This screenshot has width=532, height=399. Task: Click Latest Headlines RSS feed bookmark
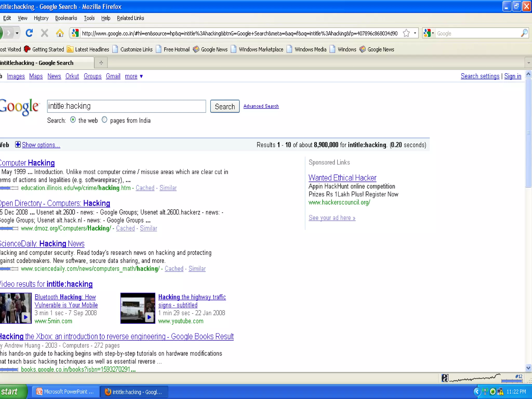tap(88, 49)
